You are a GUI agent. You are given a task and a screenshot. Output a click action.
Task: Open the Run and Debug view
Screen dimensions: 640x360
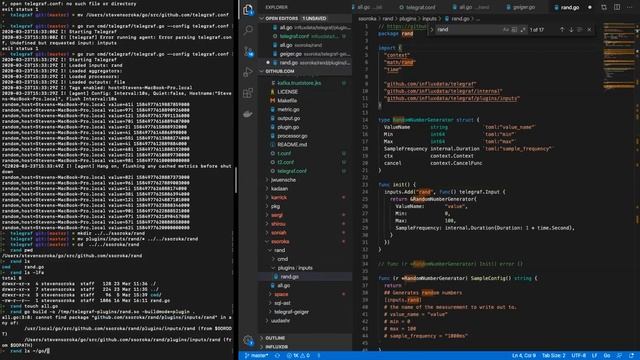click(248, 72)
